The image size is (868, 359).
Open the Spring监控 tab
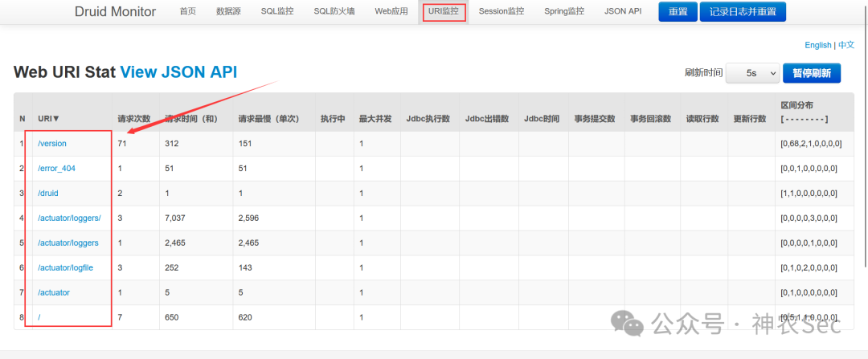564,11
